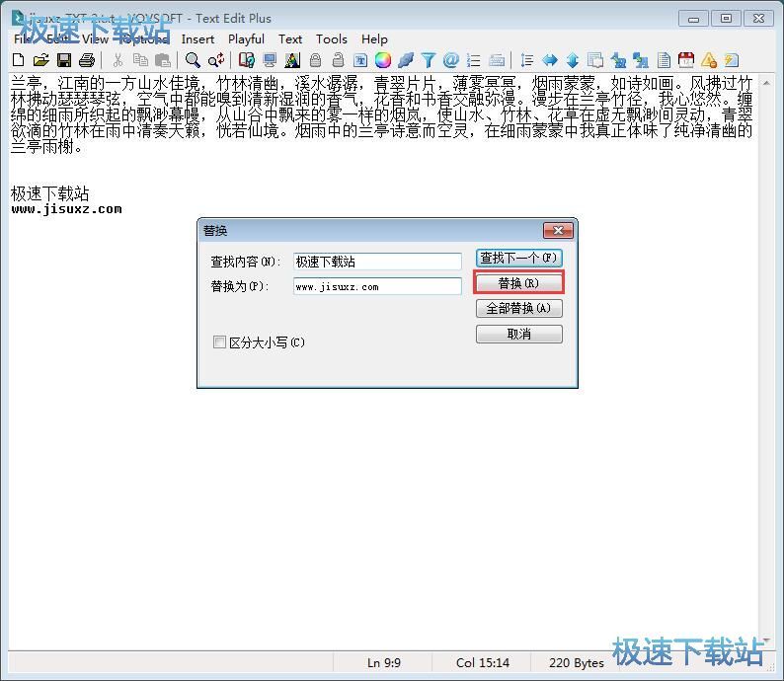Click the book with question mark icon

pyautogui.click(x=247, y=60)
